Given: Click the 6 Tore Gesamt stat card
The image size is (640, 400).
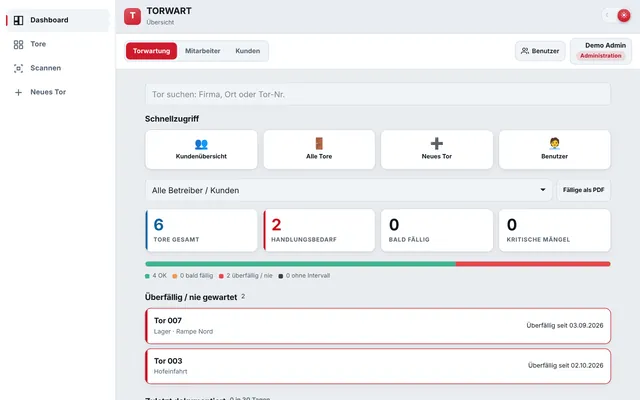Looking at the screenshot, I should [201, 231].
